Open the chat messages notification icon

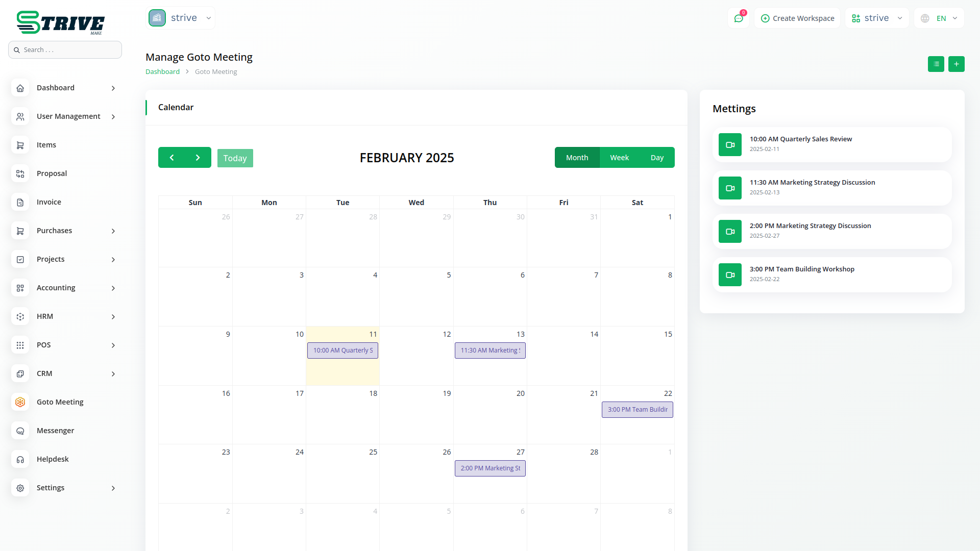[x=738, y=18]
